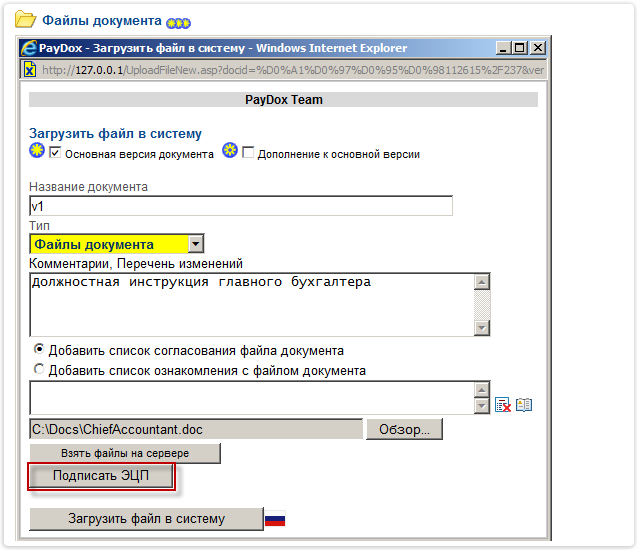Click star icon beside Дополнение к основной версии
The image size is (640, 550).
tap(230, 153)
